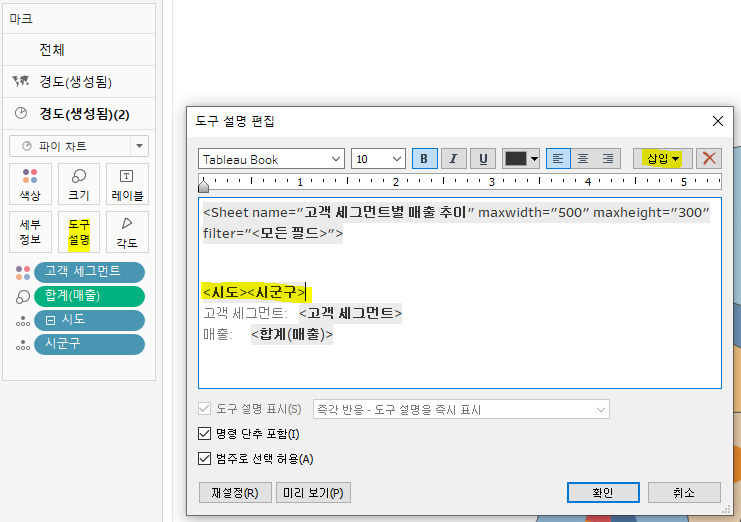The image size is (741, 522).
Task: Click the <시도><시군구> line in editor
Action: [x=254, y=292]
